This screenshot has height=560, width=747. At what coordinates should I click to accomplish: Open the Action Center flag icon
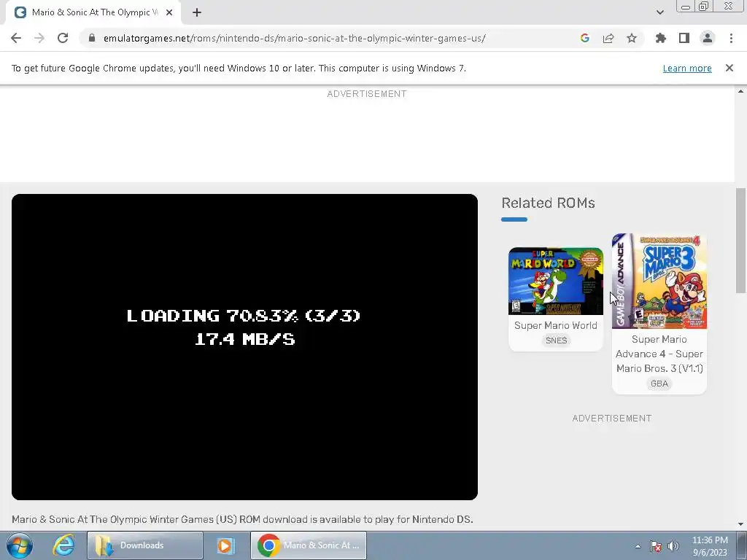(x=656, y=546)
